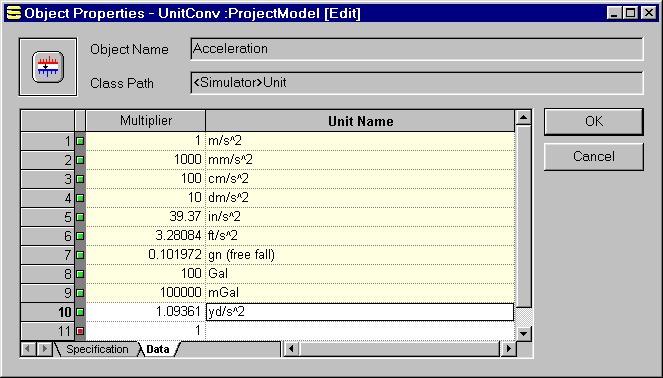Click the green status indicator in row 6
Screen dimensions: 663x378
80,236
